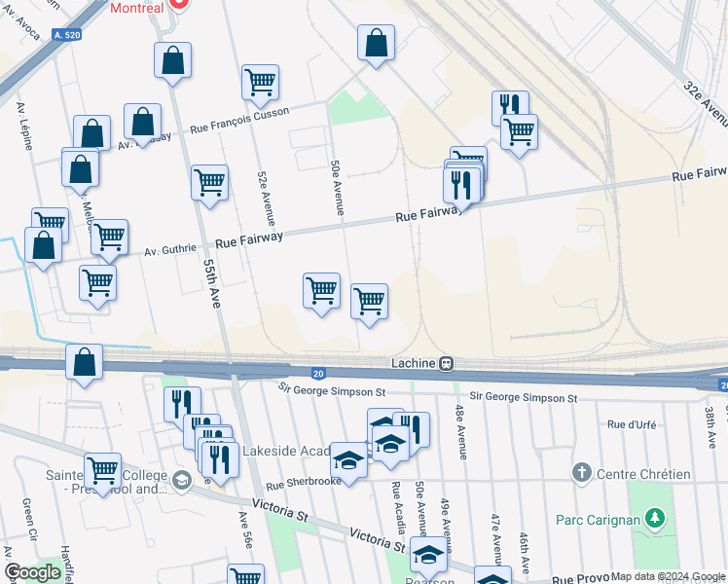Open the Lachine train station icon
The image size is (728, 584).
point(447,363)
